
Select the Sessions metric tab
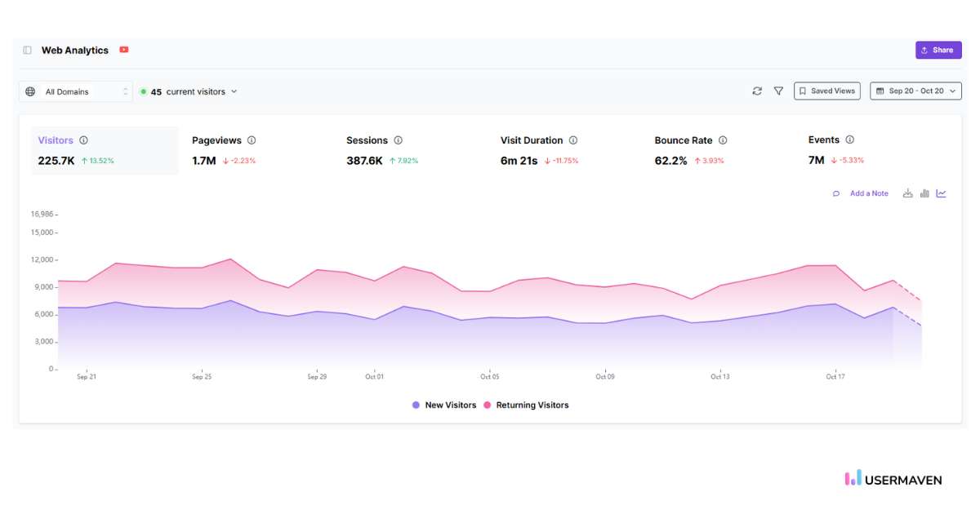point(381,150)
